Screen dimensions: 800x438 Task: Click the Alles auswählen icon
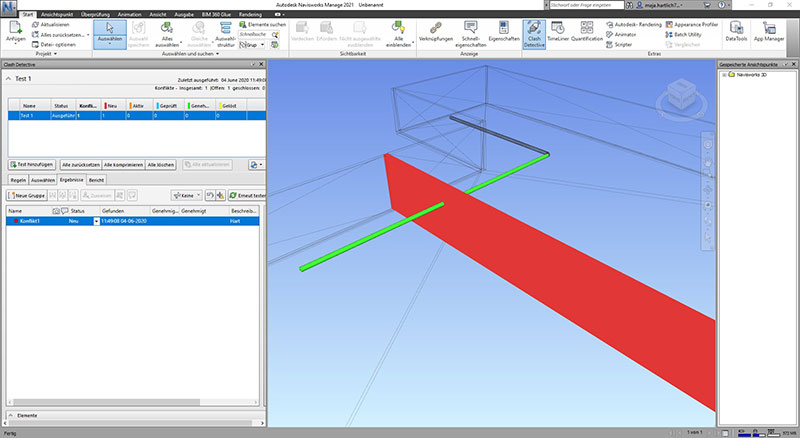[166, 28]
